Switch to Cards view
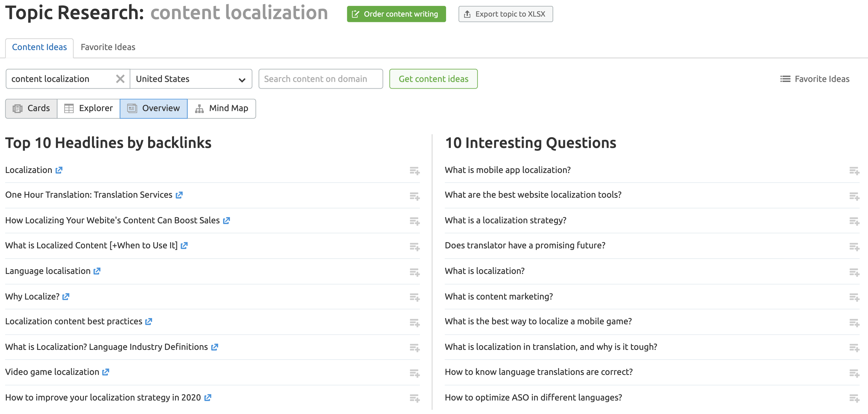 click(31, 108)
